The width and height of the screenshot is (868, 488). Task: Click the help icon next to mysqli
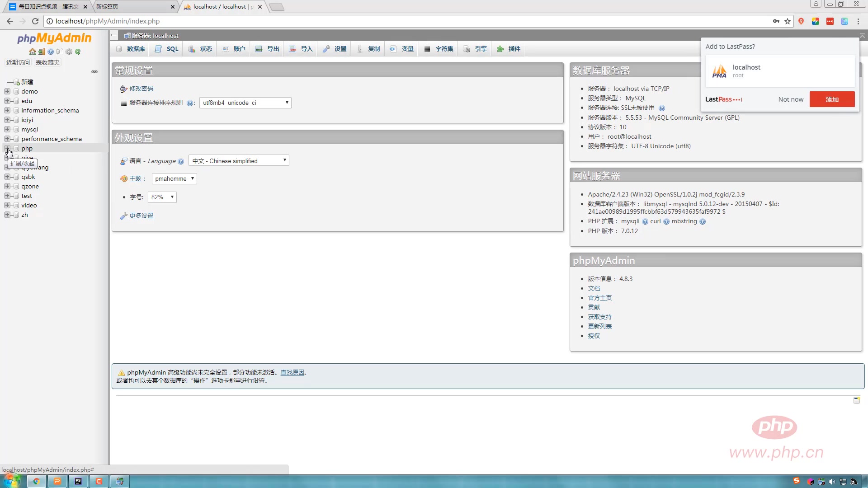coord(645,221)
